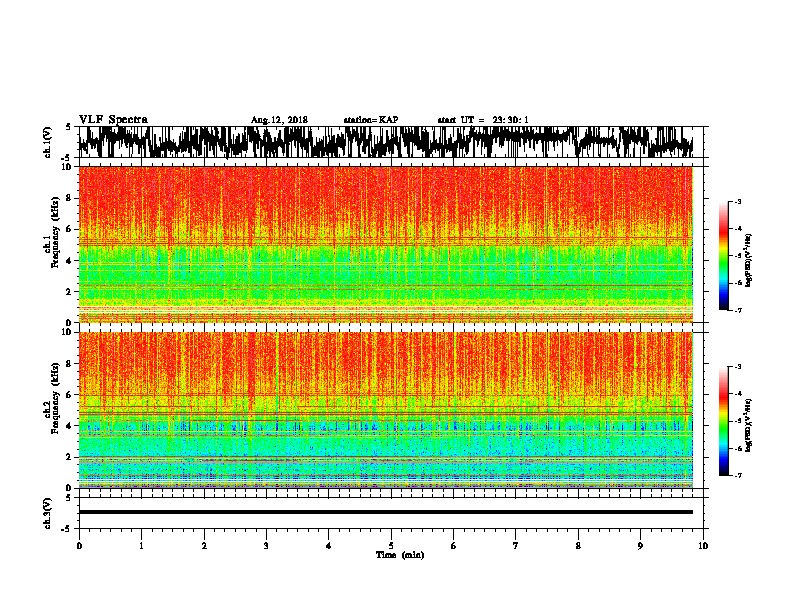
Task: Click the "4" tick on ch.2 frequency axis
Action: tap(70, 426)
